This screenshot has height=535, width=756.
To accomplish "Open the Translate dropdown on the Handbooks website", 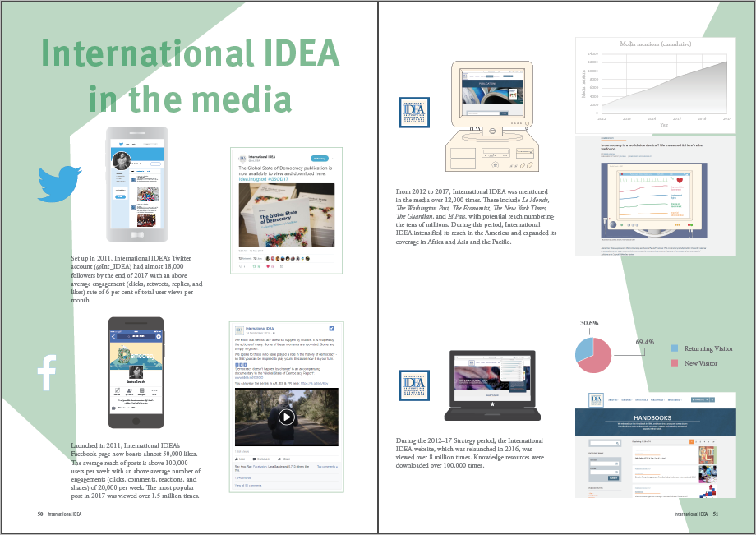I will [x=700, y=399].
